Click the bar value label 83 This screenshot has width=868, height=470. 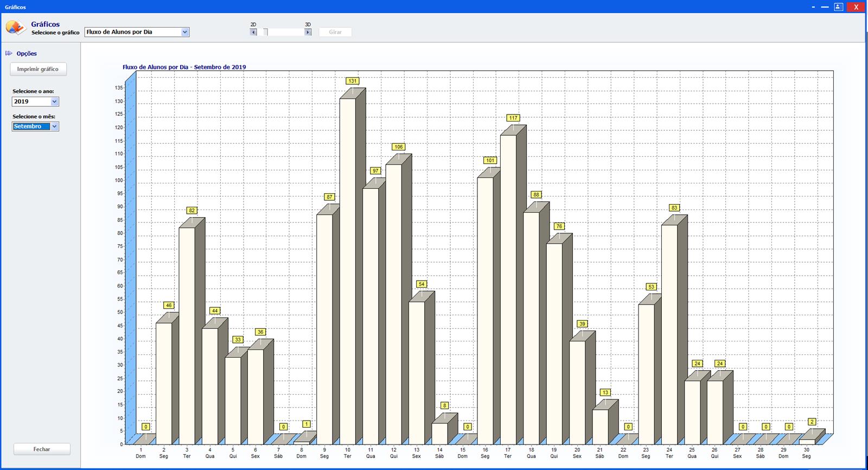tap(674, 208)
